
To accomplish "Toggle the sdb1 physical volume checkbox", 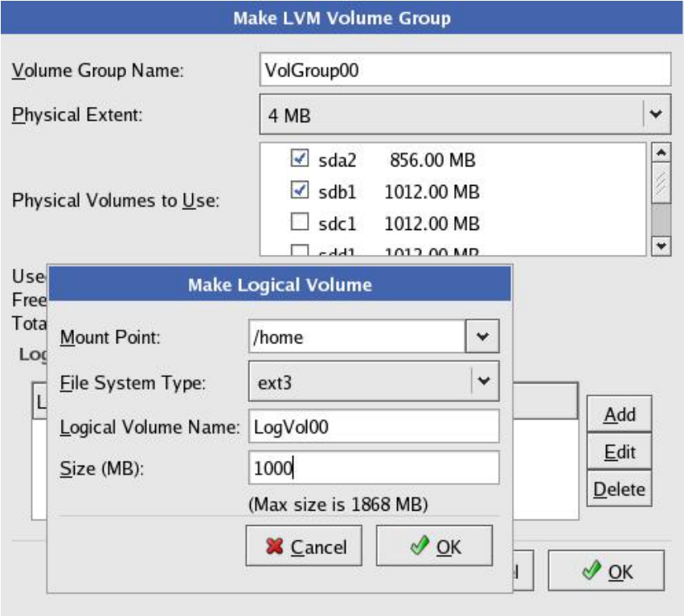I will pyautogui.click(x=300, y=191).
